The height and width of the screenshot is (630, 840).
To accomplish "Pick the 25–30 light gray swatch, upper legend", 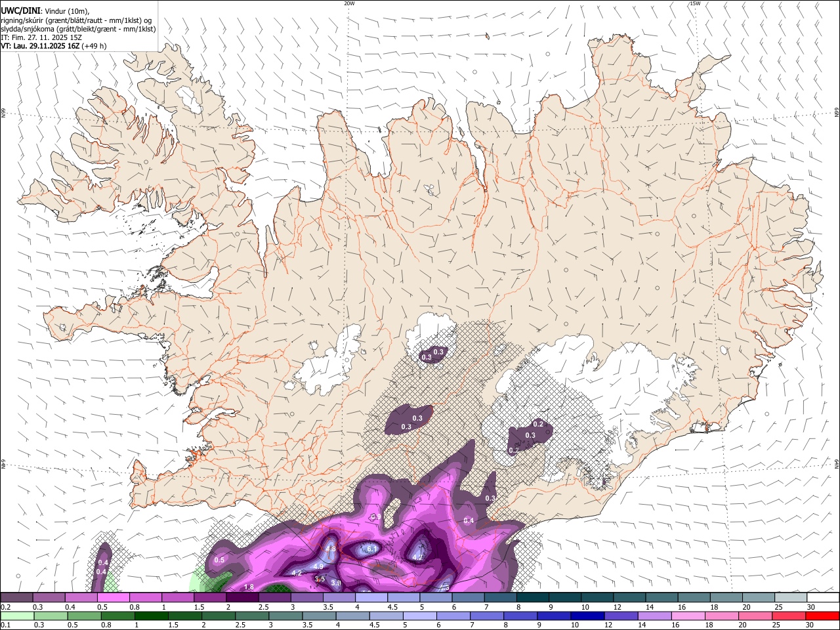I will (791, 597).
